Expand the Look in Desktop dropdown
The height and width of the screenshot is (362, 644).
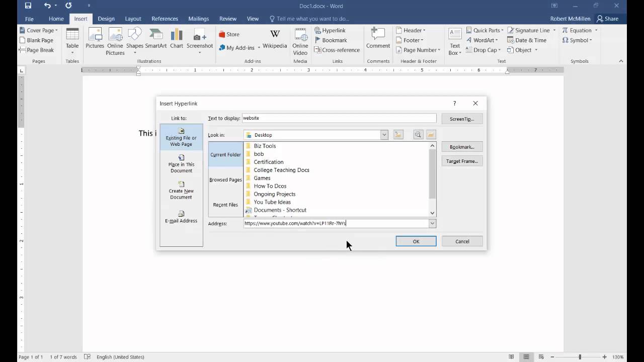(384, 135)
